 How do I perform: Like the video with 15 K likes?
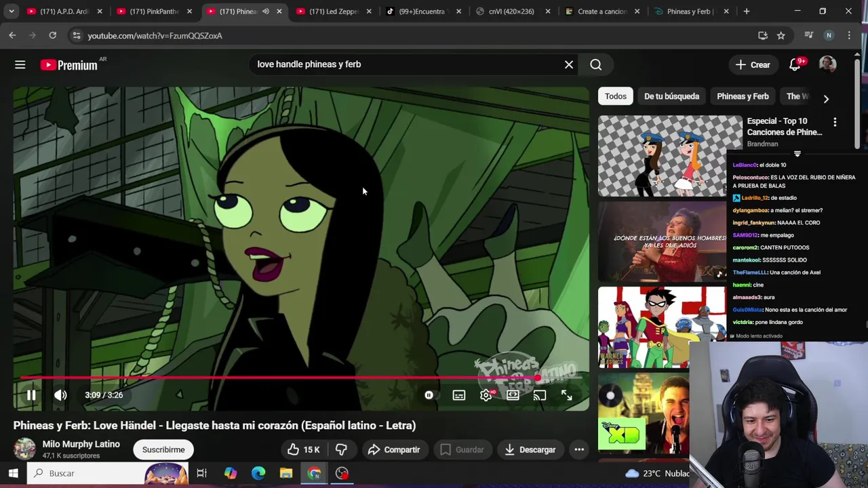pyautogui.click(x=303, y=449)
